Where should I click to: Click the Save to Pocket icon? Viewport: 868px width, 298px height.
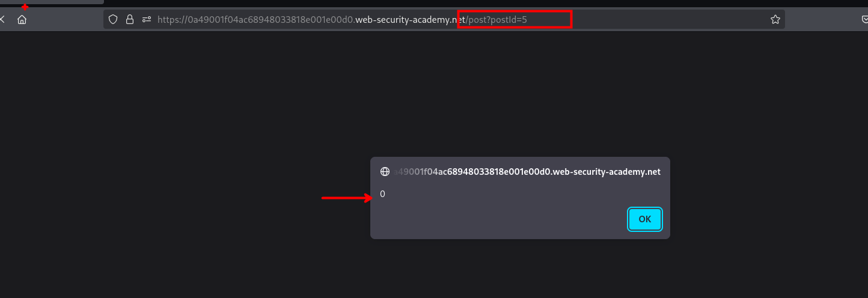(864, 20)
